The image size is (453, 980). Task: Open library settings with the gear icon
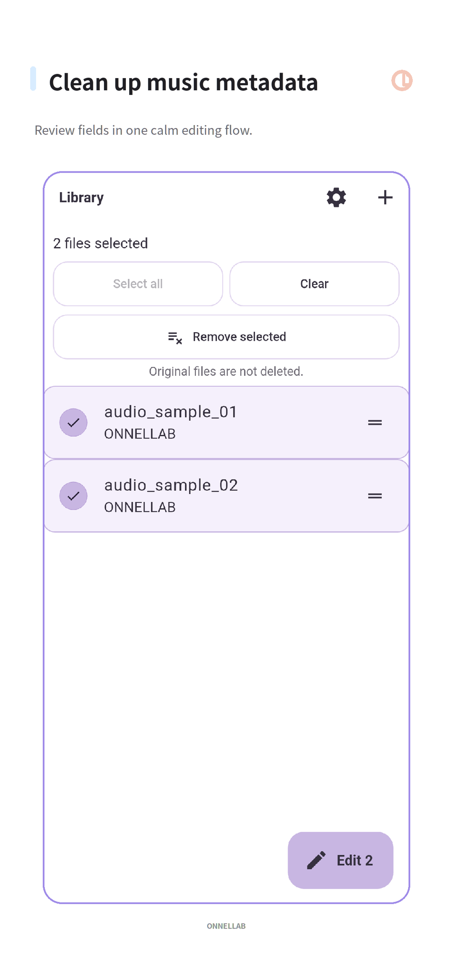coord(336,198)
